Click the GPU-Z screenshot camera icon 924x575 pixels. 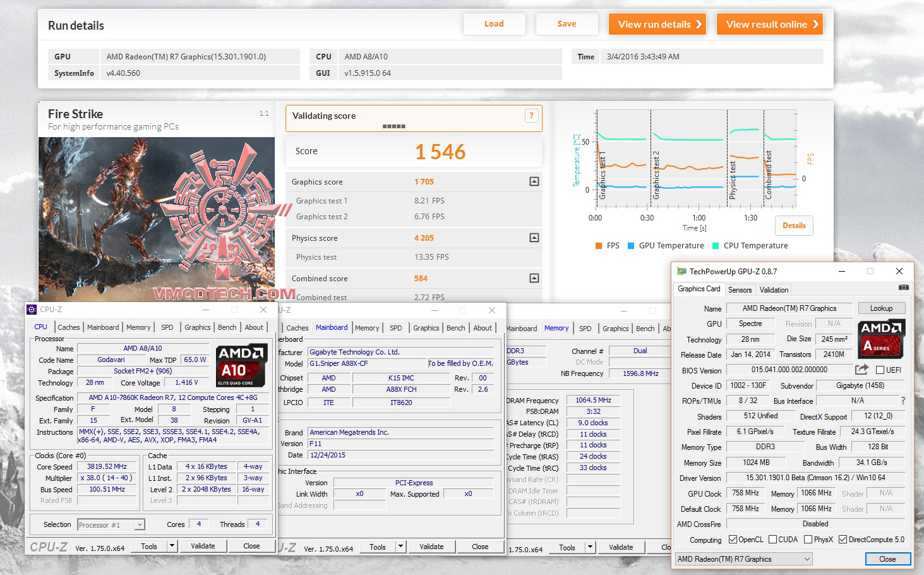[904, 287]
